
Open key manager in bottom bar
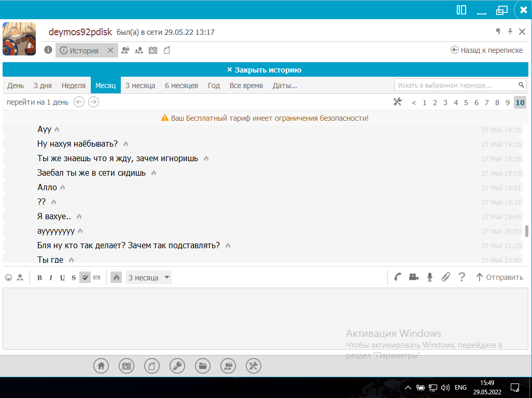pyautogui.click(x=177, y=366)
